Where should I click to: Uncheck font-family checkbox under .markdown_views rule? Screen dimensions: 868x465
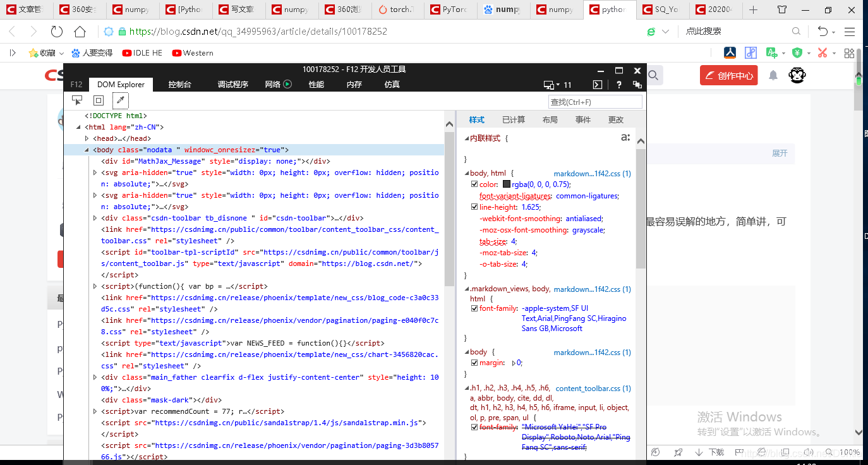pyautogui.click(x=474, y=309)
